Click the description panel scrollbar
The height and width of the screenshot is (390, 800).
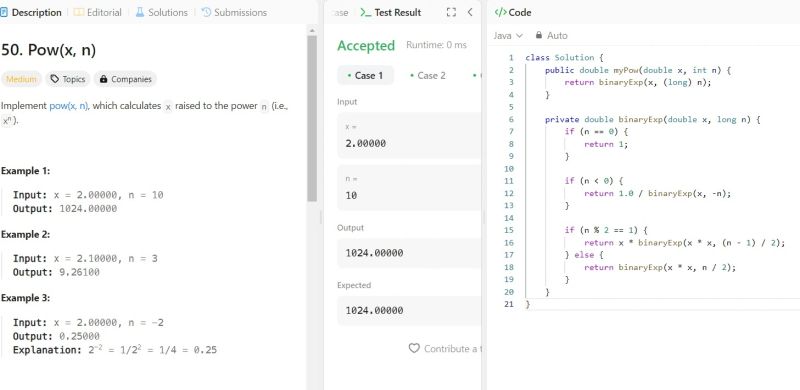pos(312,118)
